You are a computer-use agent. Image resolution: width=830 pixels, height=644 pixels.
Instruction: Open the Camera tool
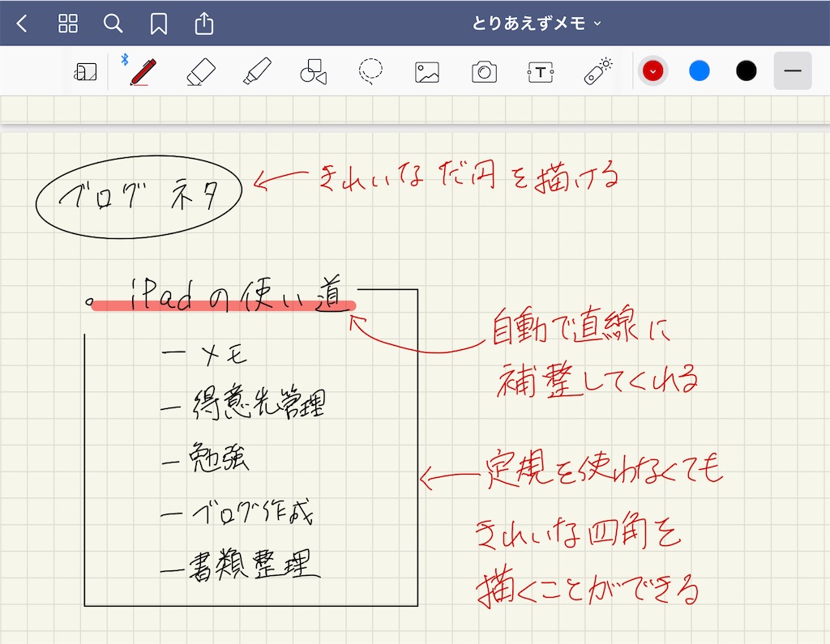point(484,71)
